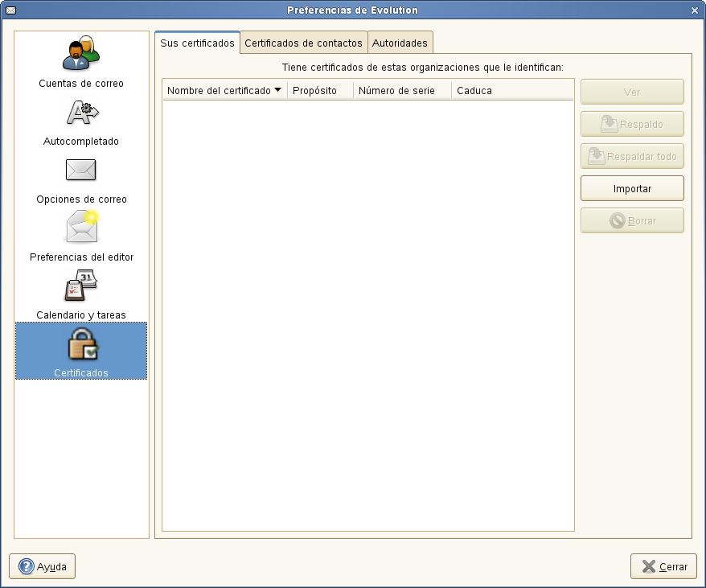Open Calendario y tareas icon

[81, 285]
